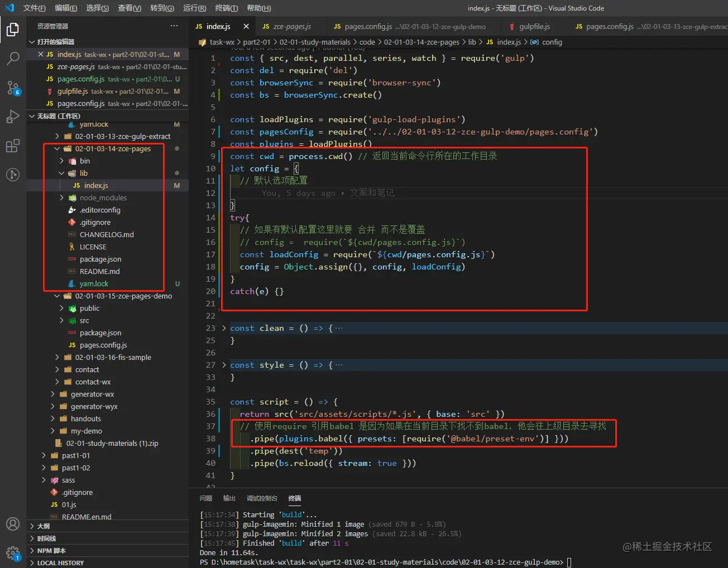
Task: Open the Extensions view icon
Action: [x=12, y=146]
